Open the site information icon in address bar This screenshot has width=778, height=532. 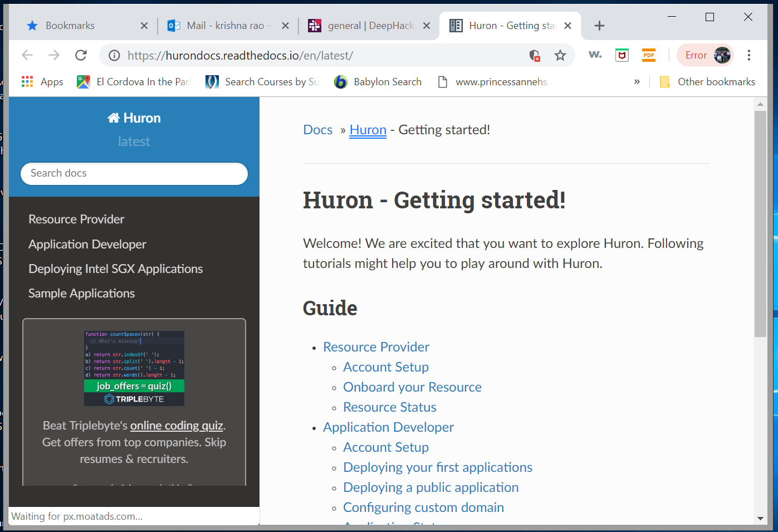[x=114, y=55]
